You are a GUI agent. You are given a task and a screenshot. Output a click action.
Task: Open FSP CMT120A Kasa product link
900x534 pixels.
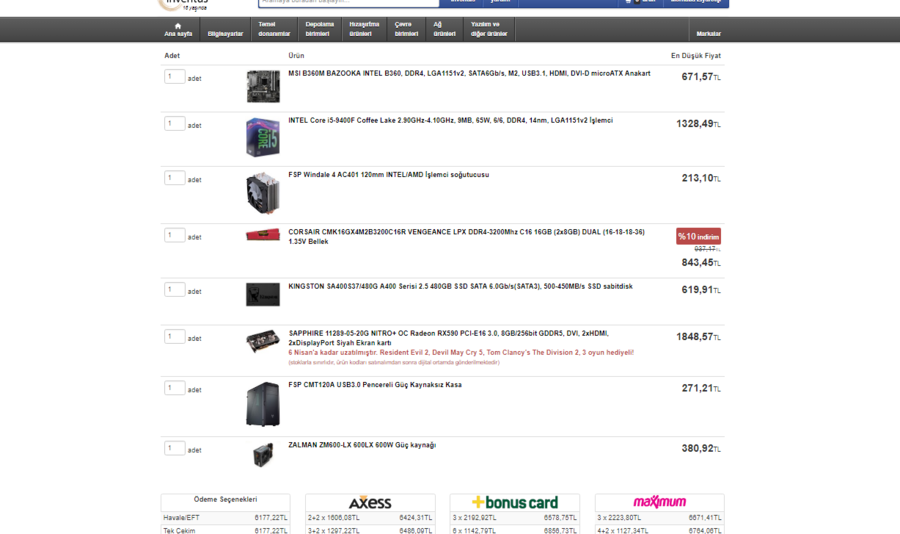coord(375,385)
